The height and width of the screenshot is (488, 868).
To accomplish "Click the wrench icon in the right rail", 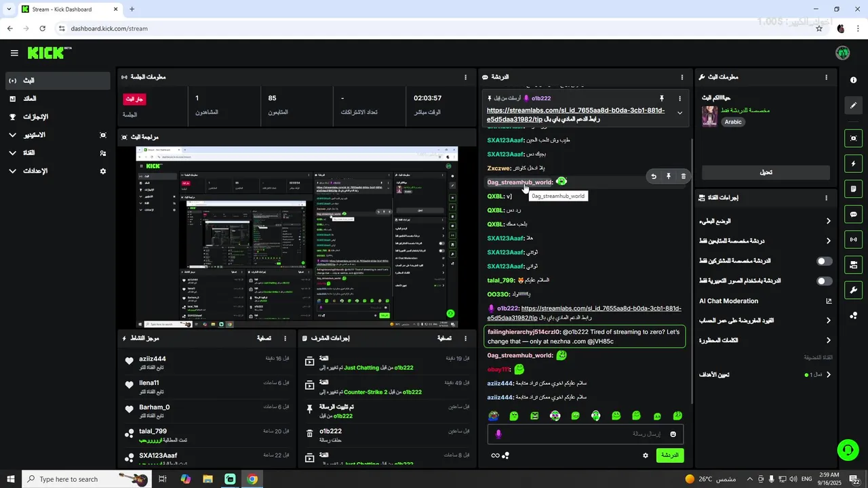I will [x=853, y=290].
